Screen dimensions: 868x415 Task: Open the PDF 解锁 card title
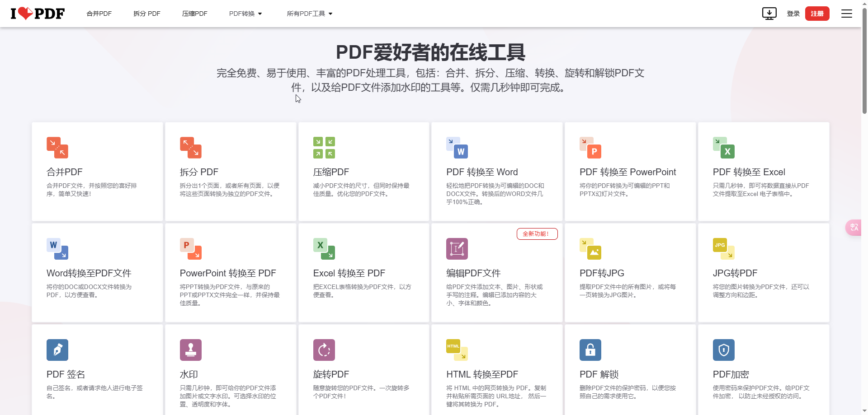point(599,374)
